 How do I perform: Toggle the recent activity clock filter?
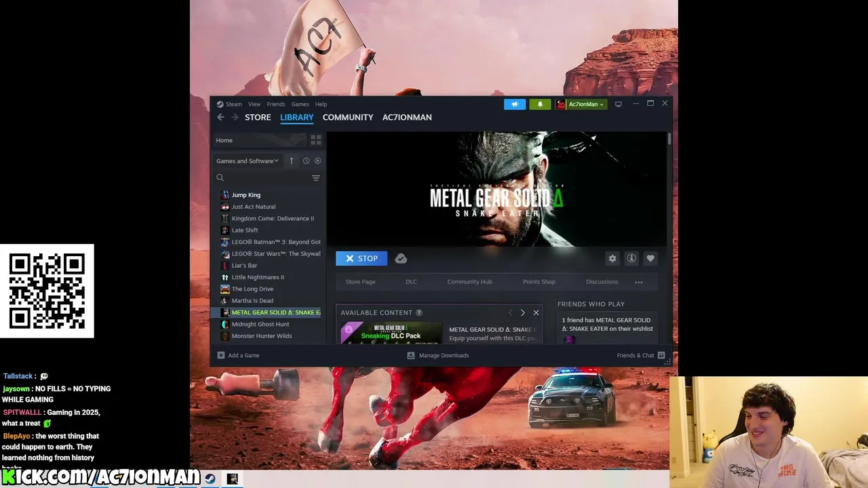point(306,161)
